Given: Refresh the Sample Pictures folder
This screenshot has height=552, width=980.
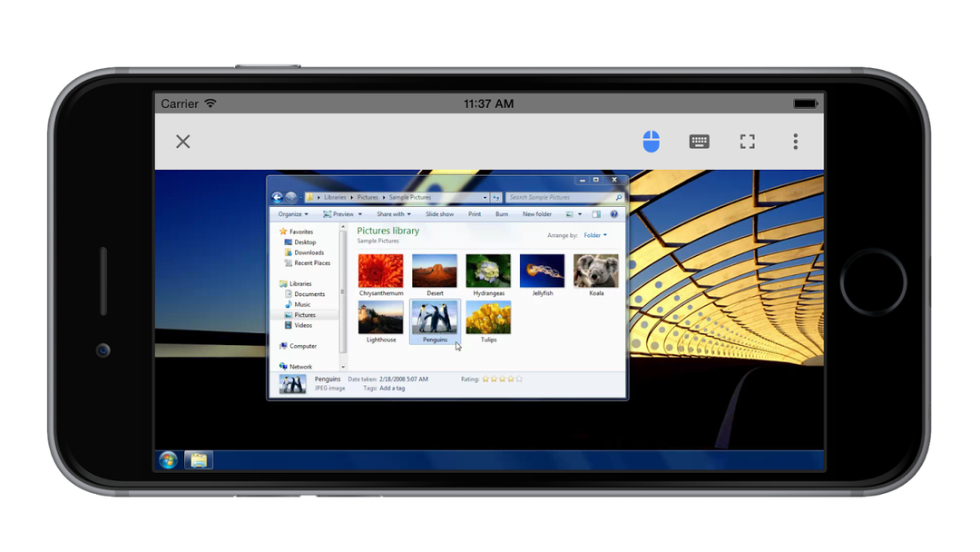Looking at the screenshot, I should tap(498, 197).
